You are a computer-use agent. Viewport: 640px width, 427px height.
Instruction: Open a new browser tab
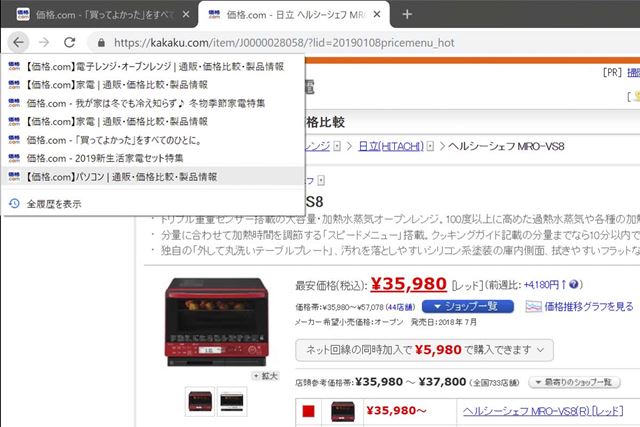(407, 14)
